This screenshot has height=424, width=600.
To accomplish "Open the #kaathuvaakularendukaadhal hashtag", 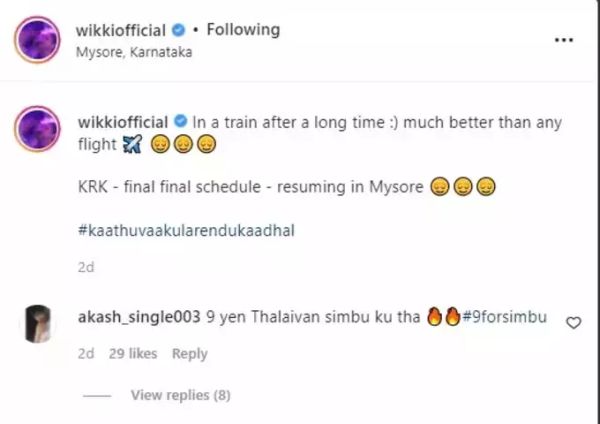I will click(x=186, y=231).
